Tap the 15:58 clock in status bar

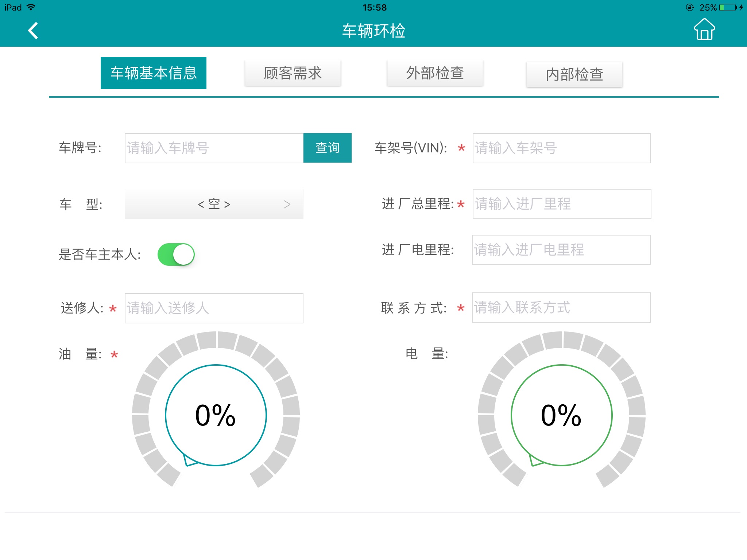coord(374,7)
